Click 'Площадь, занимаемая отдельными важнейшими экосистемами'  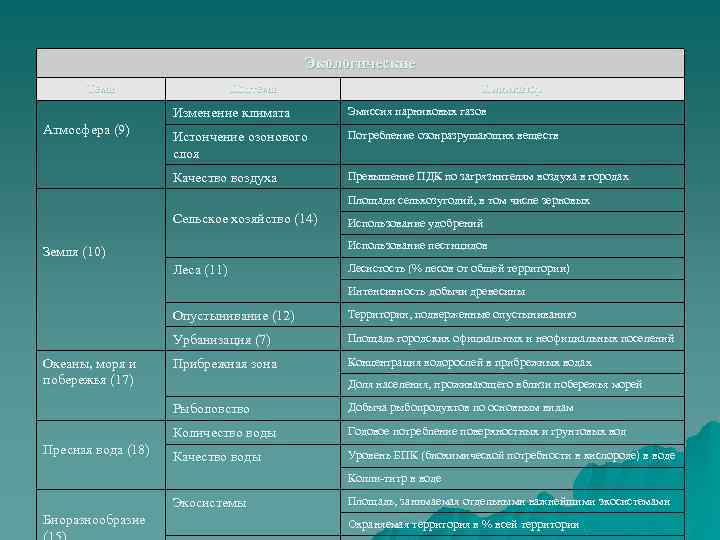[509, 501]
